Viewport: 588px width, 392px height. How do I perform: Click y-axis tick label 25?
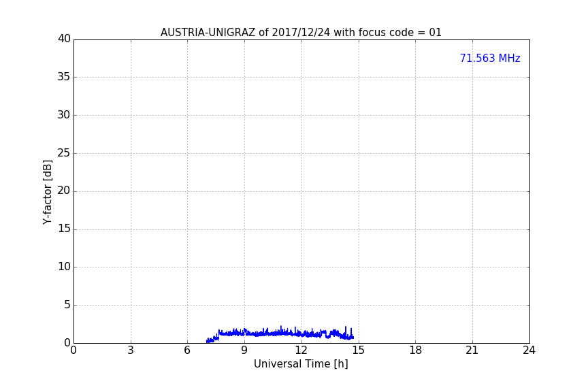click(64, 152)
